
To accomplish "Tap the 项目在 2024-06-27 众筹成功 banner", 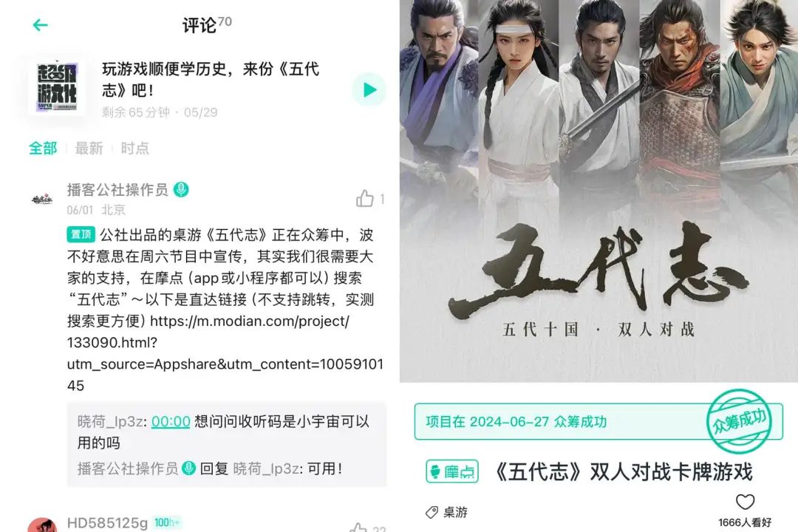I will 598,421.
